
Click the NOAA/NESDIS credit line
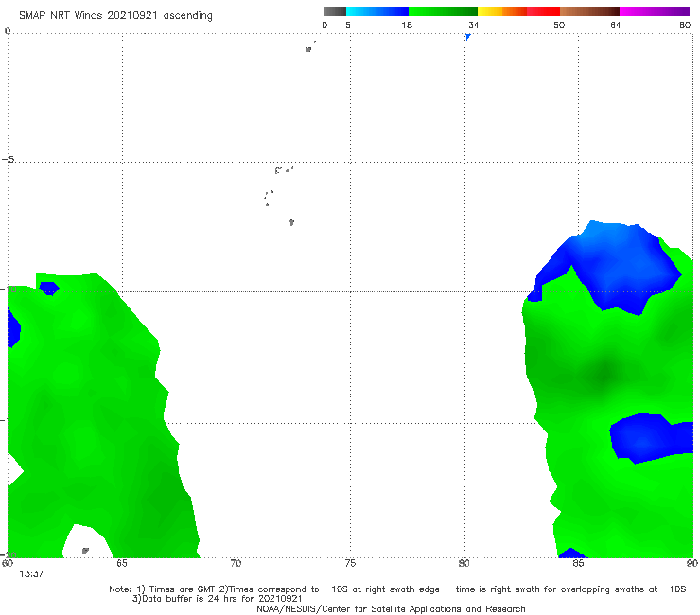point(391,609)
